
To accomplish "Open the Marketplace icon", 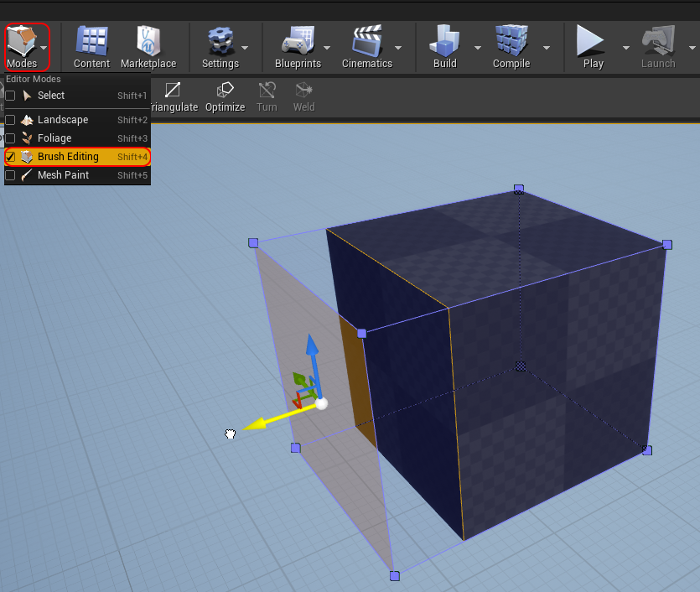I will tap(148, 40).
